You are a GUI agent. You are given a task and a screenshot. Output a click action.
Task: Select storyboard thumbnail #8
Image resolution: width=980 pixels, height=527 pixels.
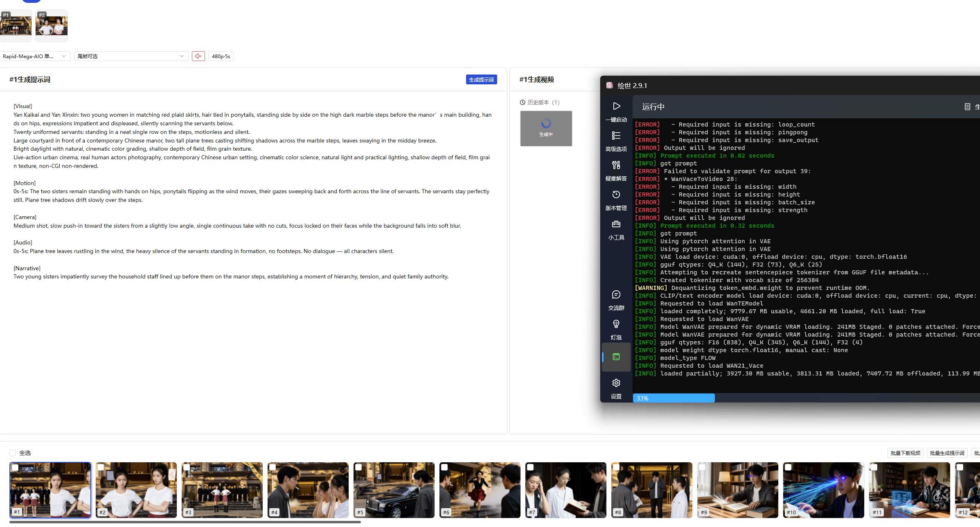652,490
